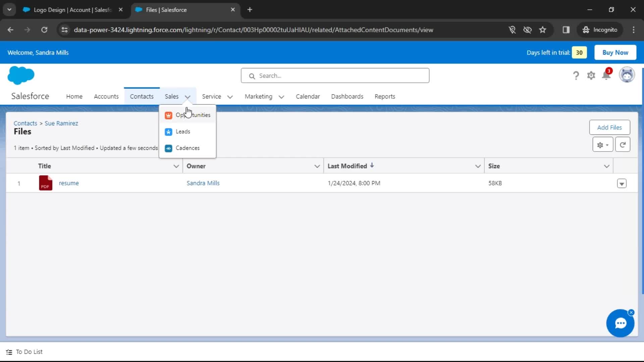Open Chrome three-dot menu
Screen dimensions: 644x362
633,30
